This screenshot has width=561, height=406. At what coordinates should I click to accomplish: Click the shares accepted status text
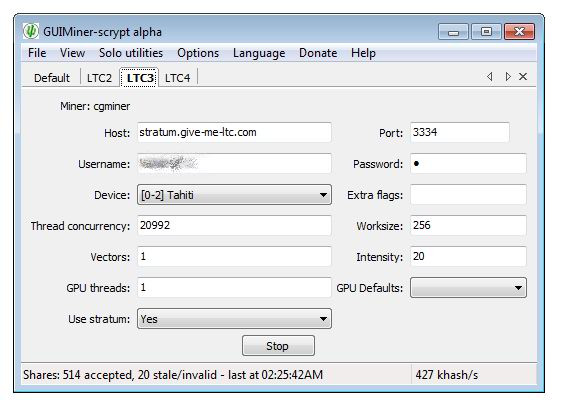173,375
